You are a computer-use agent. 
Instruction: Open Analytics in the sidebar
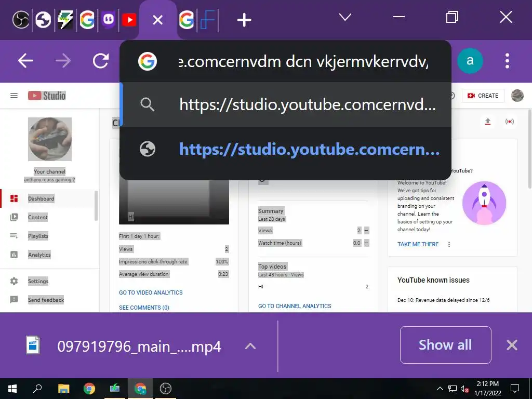(47, 255)
